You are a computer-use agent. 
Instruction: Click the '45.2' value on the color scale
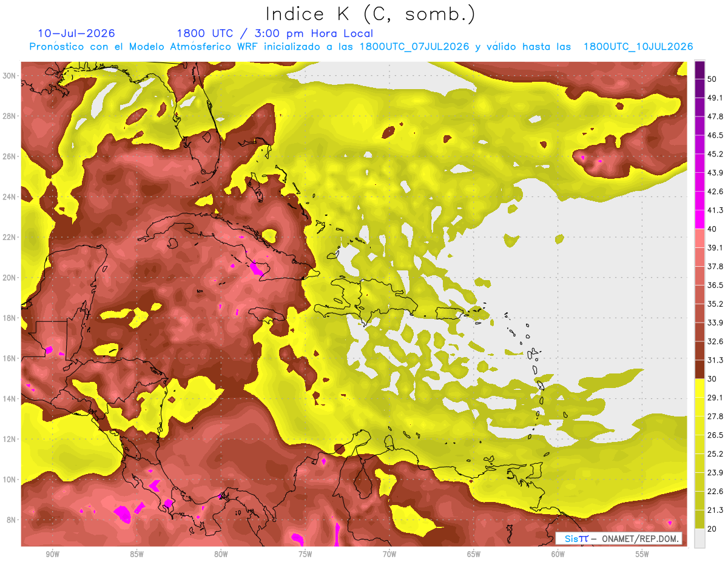click(x=715, y=154)
